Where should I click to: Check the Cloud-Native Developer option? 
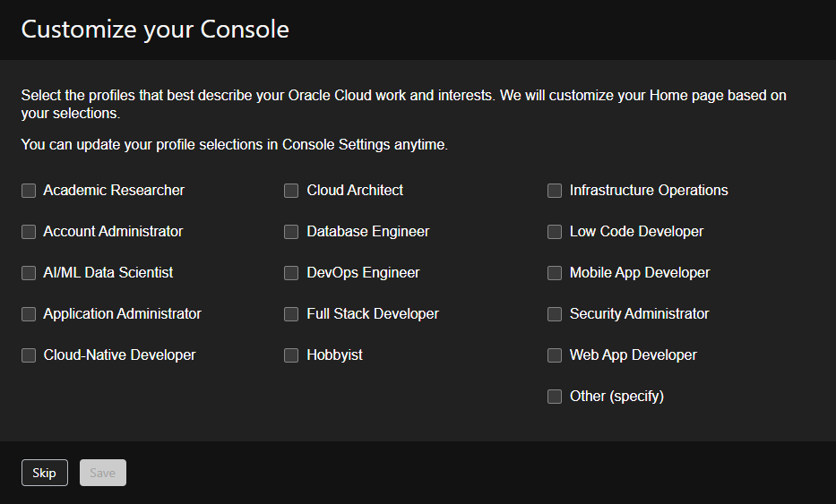click(29, 355)
